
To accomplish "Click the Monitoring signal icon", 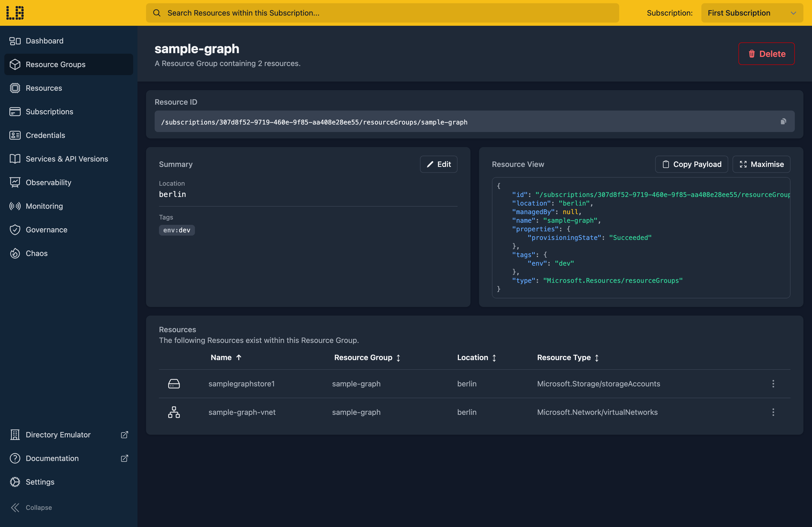I will tap(15, 206).
